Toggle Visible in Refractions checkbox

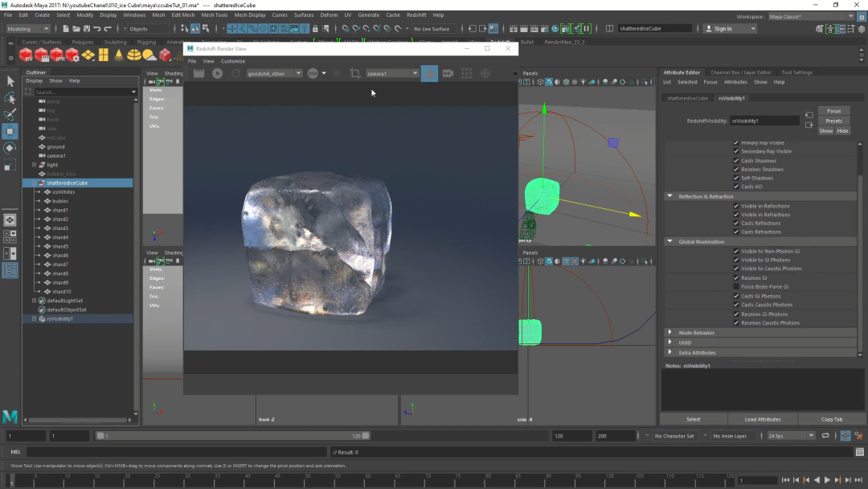click(736, 214)
